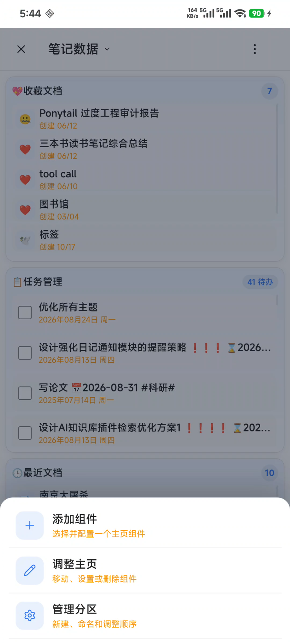Tap the pencil icon for 调整主页
Image resolution: width=290 pixels, height=644 pixels.
pos(29,570)
